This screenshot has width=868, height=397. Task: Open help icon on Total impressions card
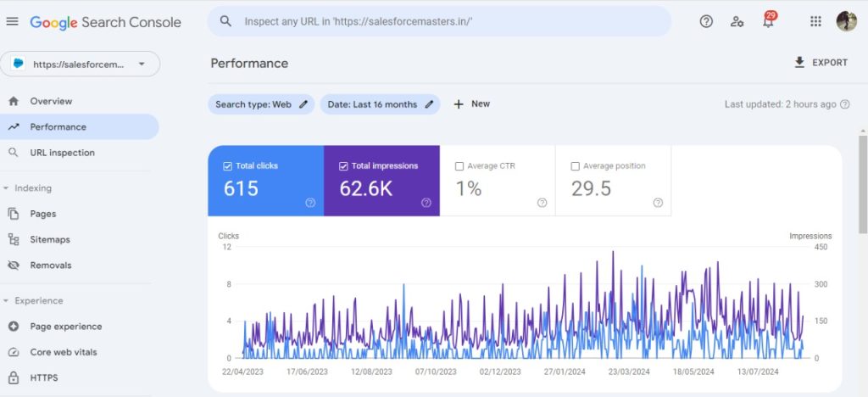tap(426, 203)
